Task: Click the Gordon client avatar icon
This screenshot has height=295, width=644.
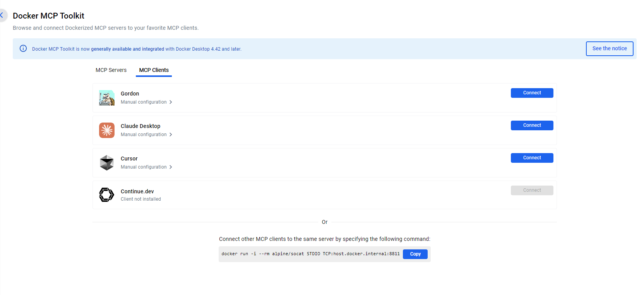Action: point(107,98)
